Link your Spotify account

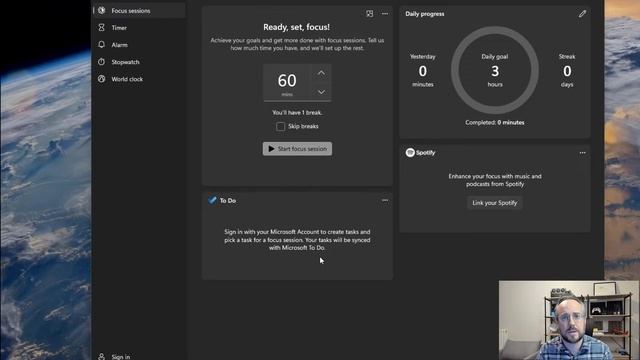pyautogui.click(x=495, y=203)
